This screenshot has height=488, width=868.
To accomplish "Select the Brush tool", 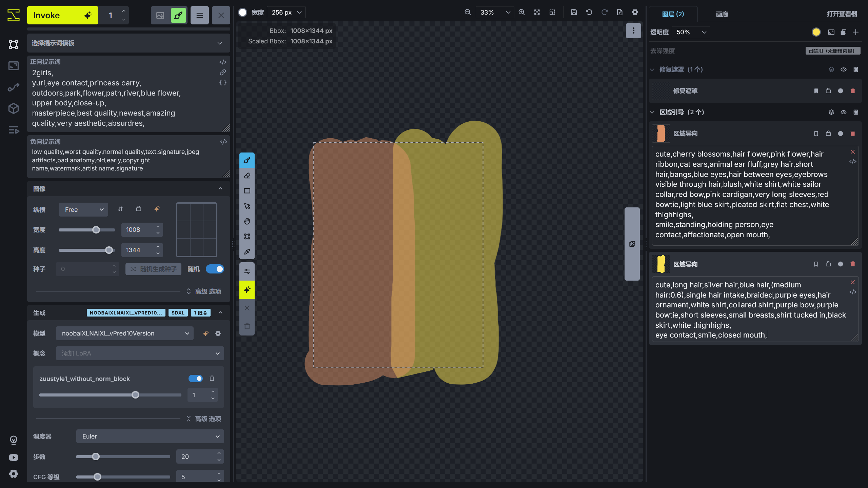I will 247,160.
